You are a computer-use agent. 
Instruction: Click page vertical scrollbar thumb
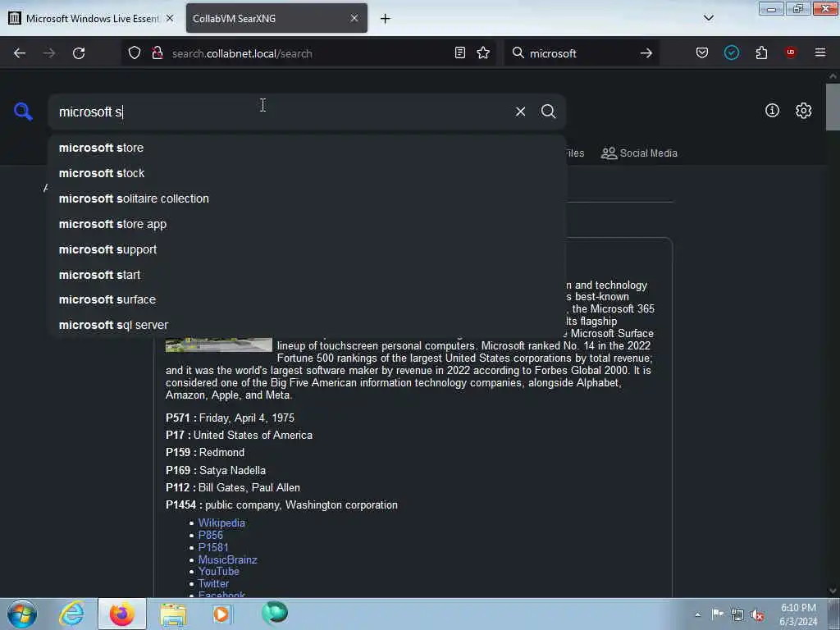point(833,107)
